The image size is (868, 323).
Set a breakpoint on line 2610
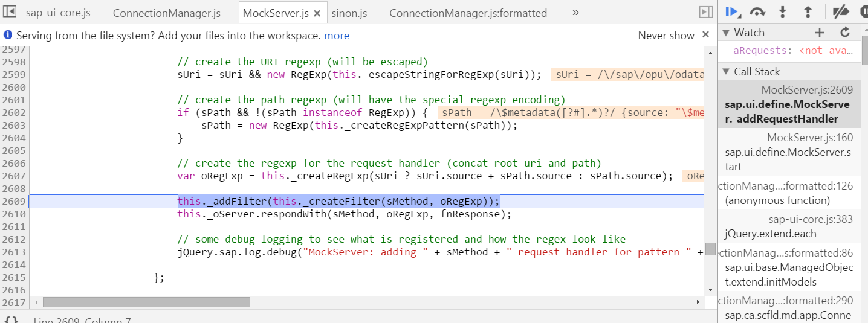coord(15,214)
